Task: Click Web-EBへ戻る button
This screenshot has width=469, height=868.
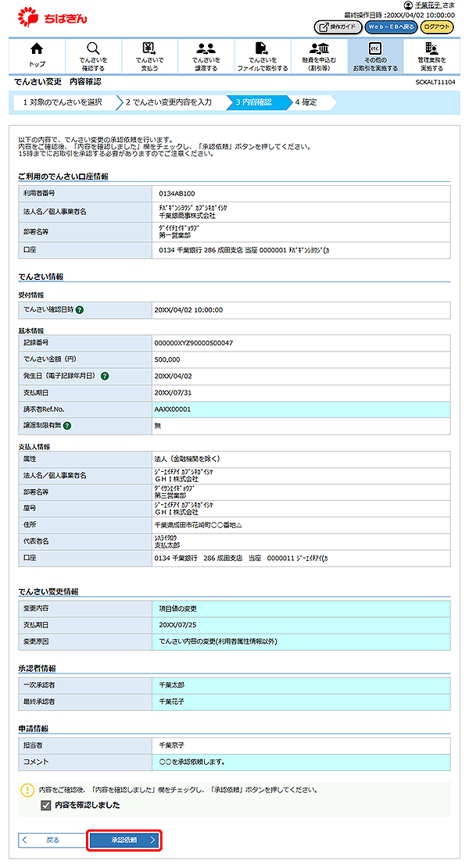Action: click(389, 27)
